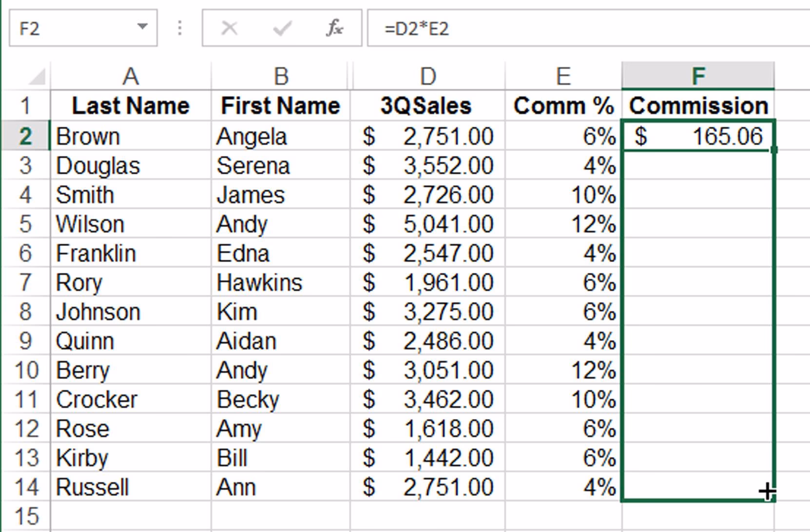Click the cell showing $ 165.06
This screenshot has width=810, height=532.
[698, 136]
